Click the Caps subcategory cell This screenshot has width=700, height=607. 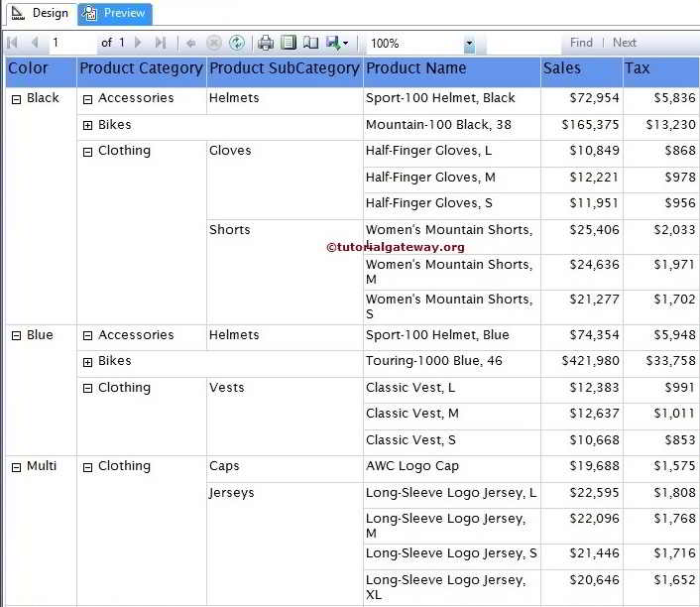(x=285, y=469)
